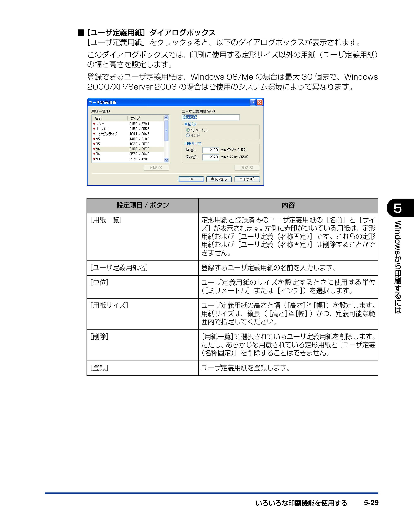Click the サイズ column header
This screenshot has height=532, width=414.
[x=146, y=118]
